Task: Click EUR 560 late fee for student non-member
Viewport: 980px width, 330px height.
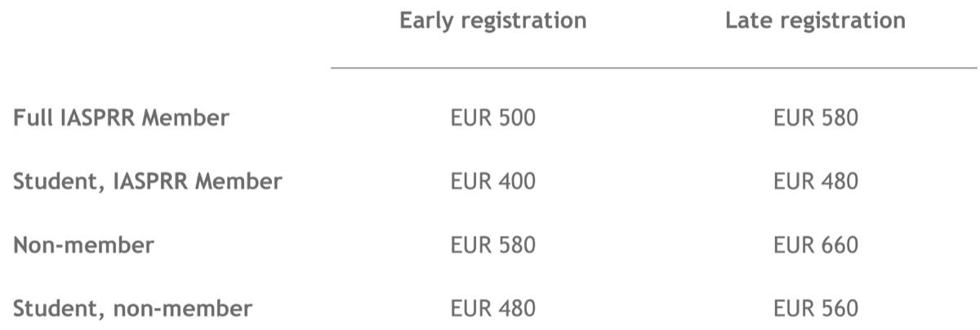Action: point(816,309)
